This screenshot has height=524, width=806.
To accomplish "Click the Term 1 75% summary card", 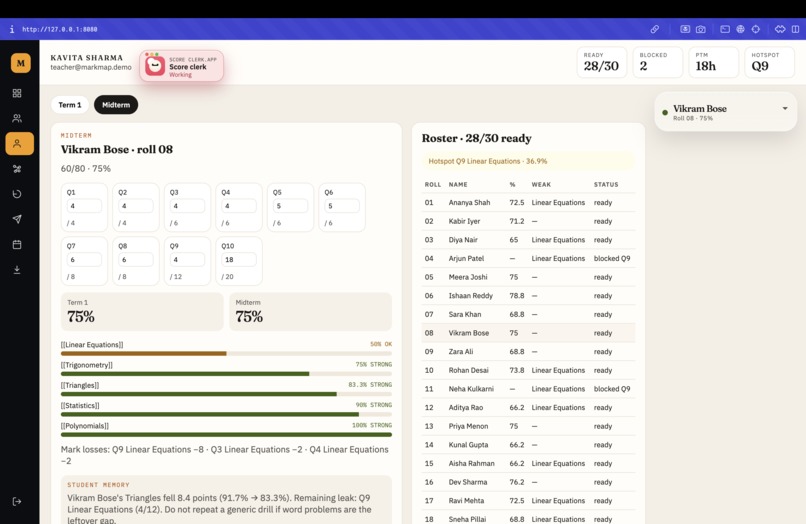I will (142, 312).
